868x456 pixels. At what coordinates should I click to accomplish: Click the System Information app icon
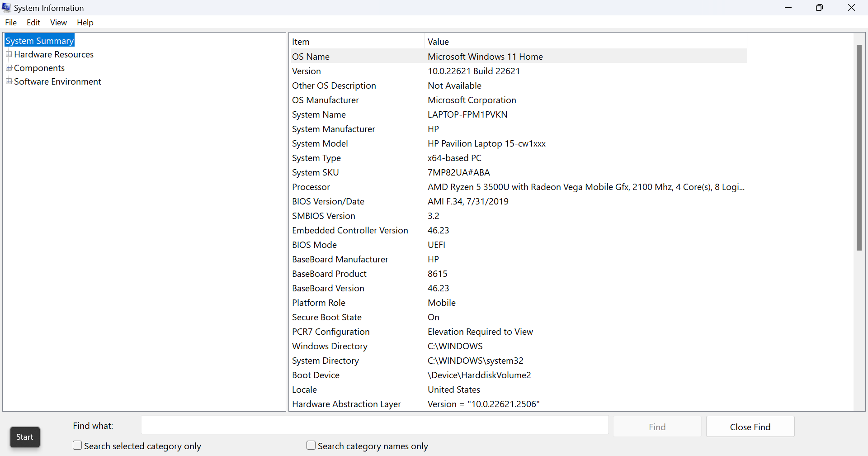tap(6, 8)
